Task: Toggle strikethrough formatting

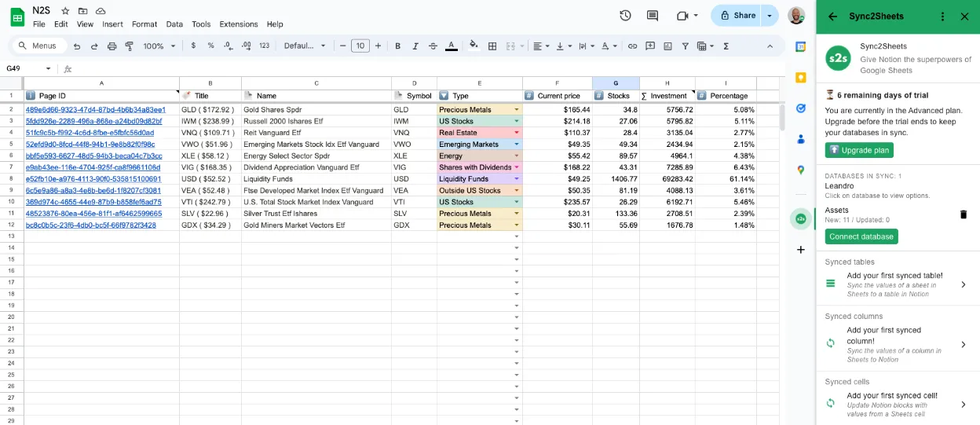Action: point(433,46)
